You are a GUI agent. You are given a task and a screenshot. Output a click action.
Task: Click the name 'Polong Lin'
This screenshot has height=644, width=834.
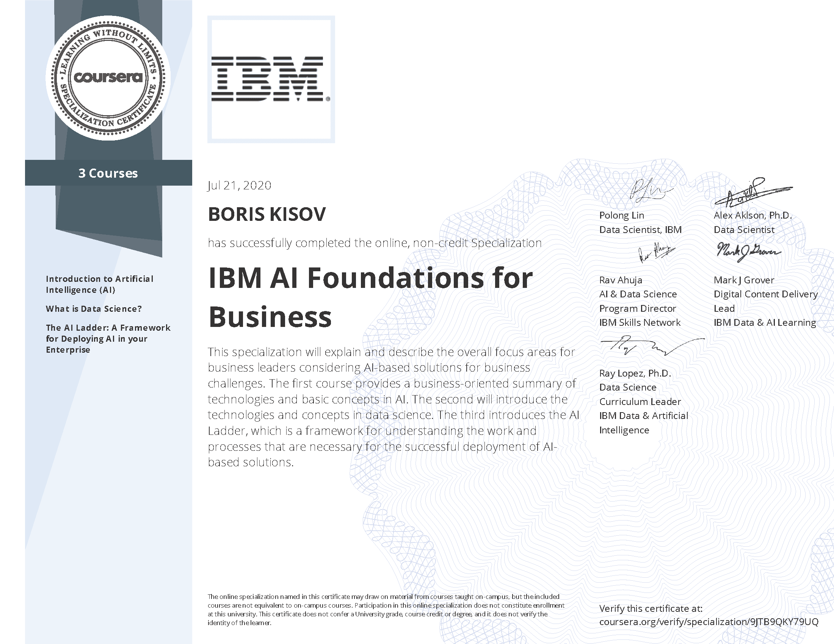click(x=622, y=215)
